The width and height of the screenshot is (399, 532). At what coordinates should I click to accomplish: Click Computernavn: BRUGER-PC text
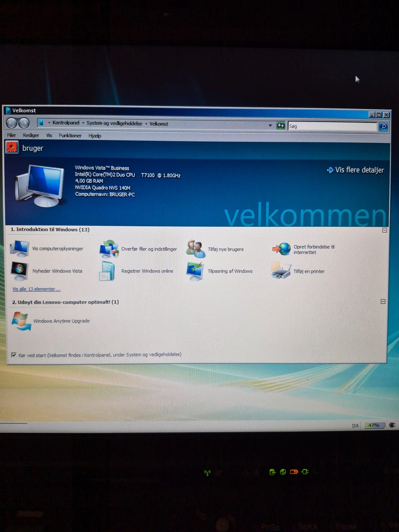[x=105, y=194]
